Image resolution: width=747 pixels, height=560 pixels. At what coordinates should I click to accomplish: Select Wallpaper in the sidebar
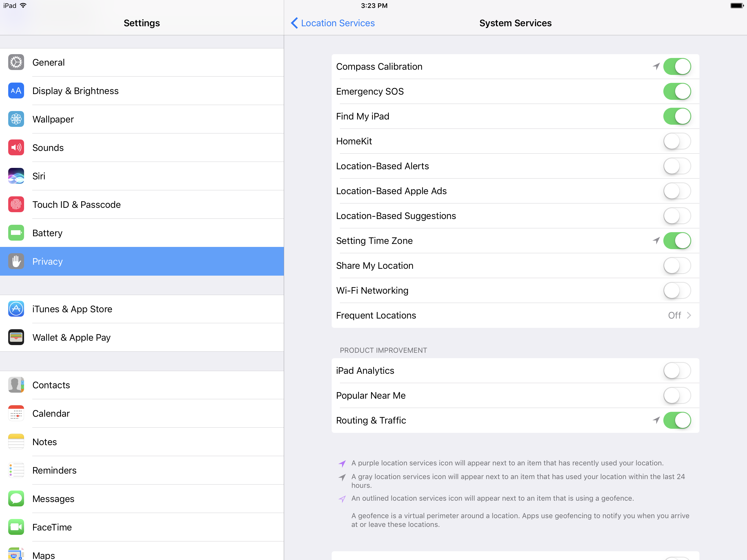(x=142, y=119)
